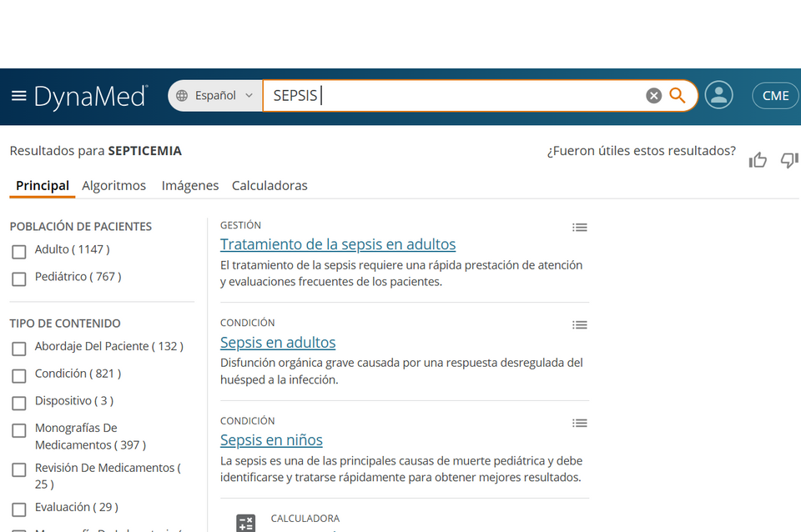The width and height of the screenshot is (801, 532).
Task: Switch to the Imágenes tab
Action: 189,186
